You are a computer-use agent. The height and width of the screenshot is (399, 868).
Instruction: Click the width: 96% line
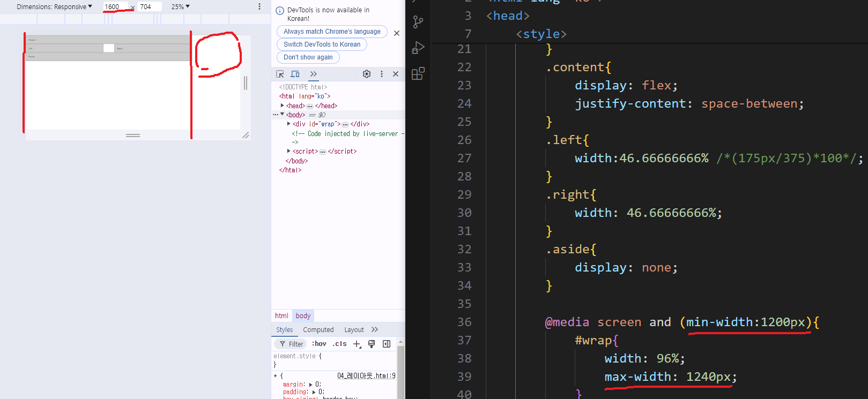(x=645, y=358)
